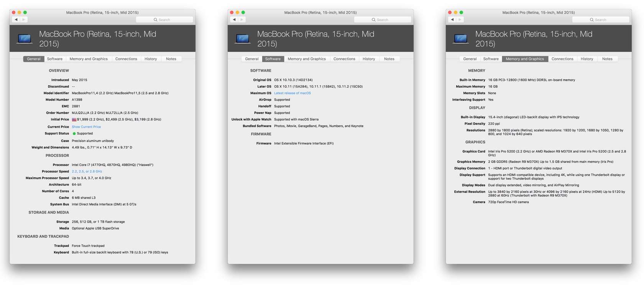Navigate forward in the right window
The height and width of the screenshot is (287, 644).
click(x=460, y=20)
